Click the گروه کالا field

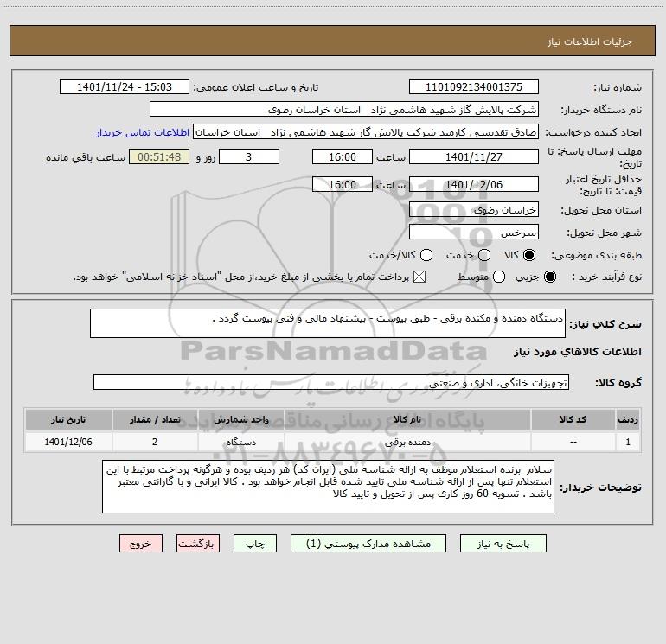(331, 382)
